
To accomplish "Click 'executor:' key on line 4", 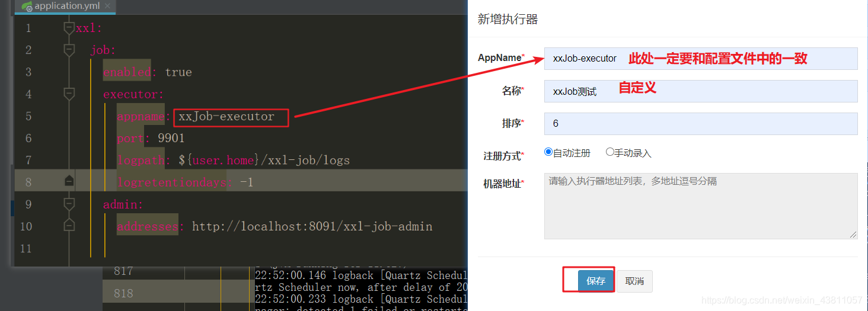I will point(133,94).
